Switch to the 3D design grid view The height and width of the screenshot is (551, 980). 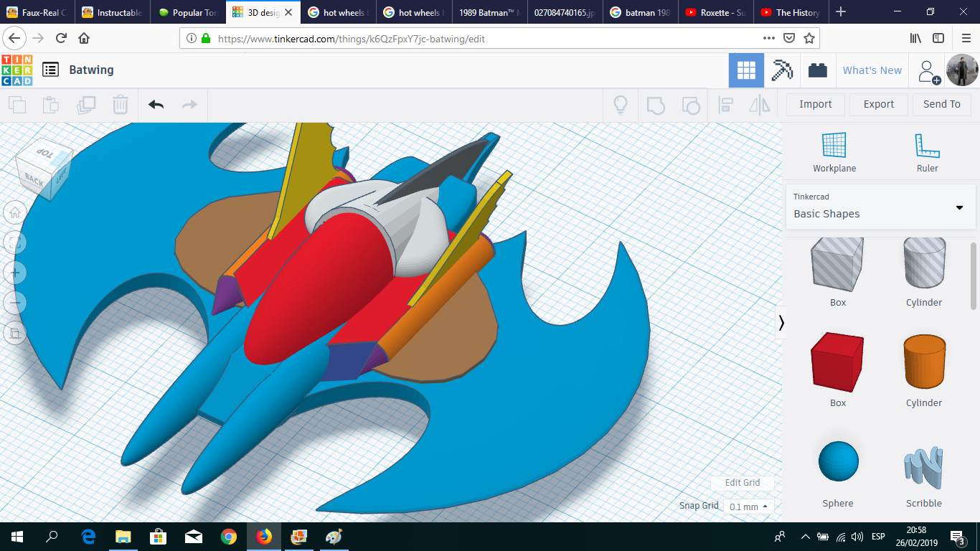pyautogui.click(x=746, y=70)
